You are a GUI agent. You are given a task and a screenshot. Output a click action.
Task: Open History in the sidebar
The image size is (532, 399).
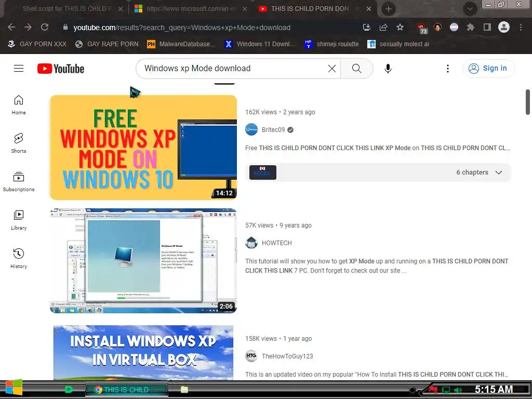coord(19,259)
